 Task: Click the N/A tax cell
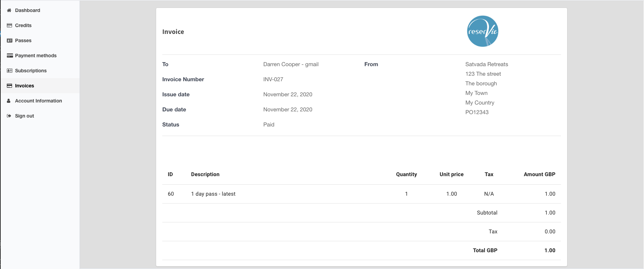[489, 194]
